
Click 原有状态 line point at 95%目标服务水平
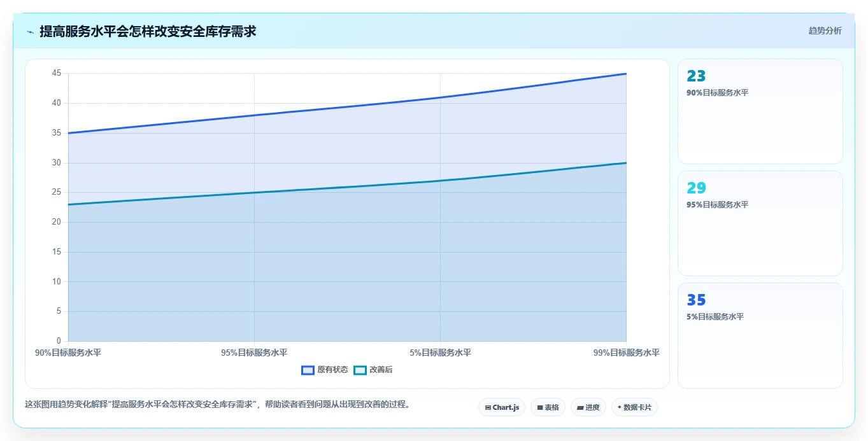point(254,115)
